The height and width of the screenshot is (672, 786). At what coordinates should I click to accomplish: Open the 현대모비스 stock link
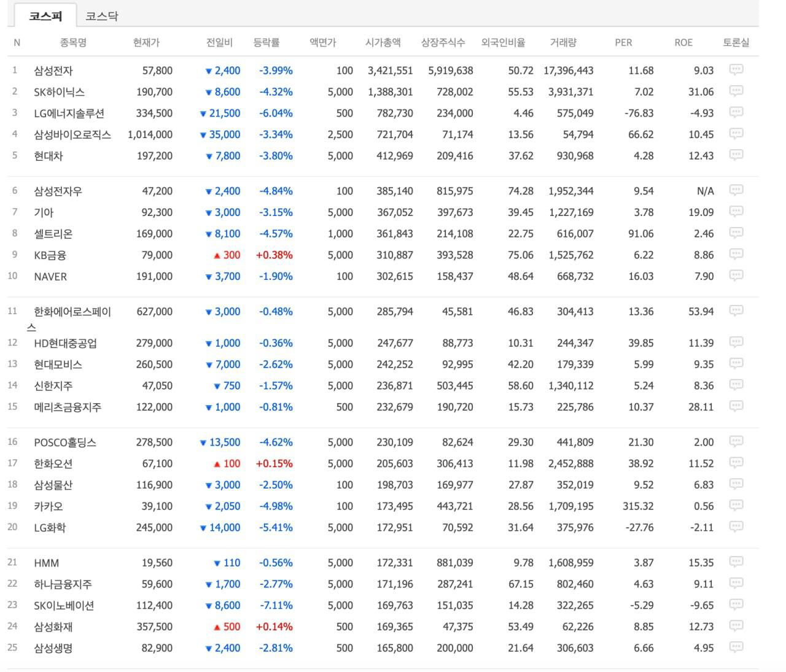58,365
